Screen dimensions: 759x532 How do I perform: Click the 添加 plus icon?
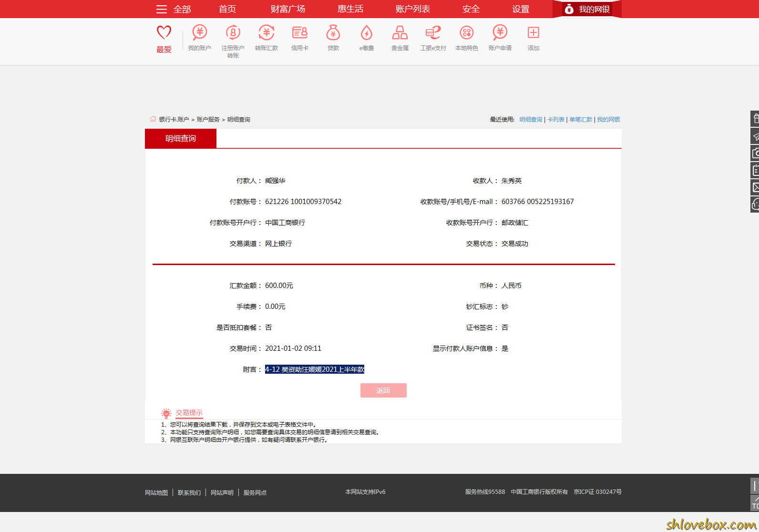click(533, 32)
